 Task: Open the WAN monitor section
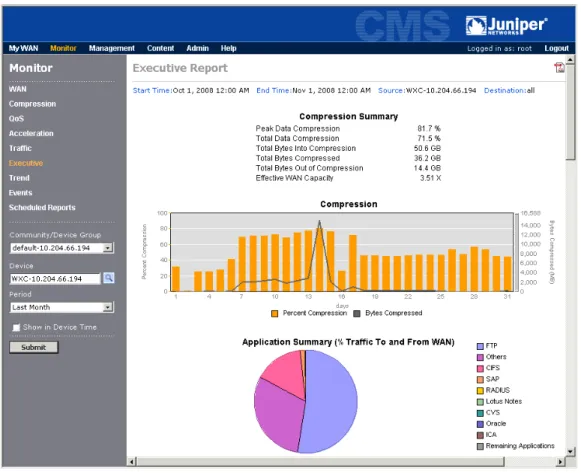[x=18, y=89]
